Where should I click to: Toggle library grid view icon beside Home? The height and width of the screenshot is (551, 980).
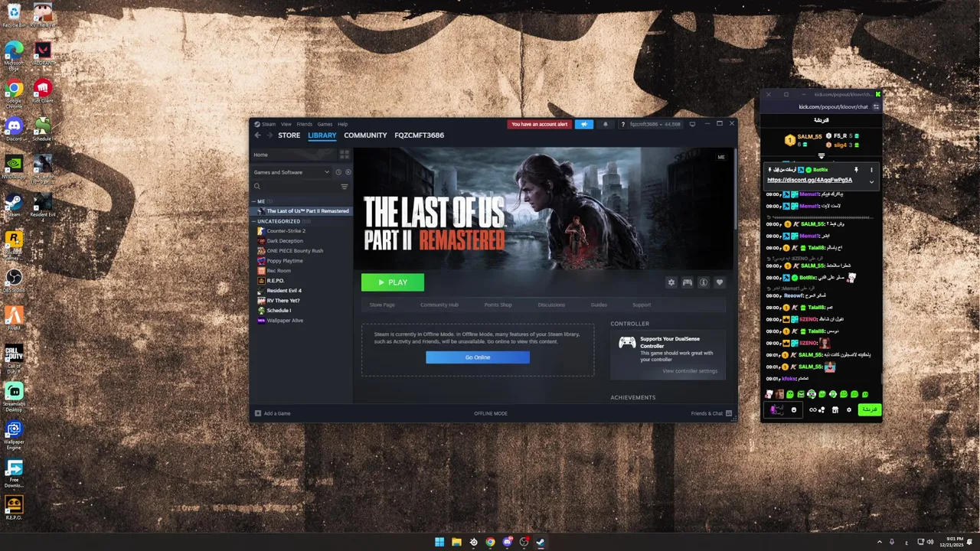345,155
